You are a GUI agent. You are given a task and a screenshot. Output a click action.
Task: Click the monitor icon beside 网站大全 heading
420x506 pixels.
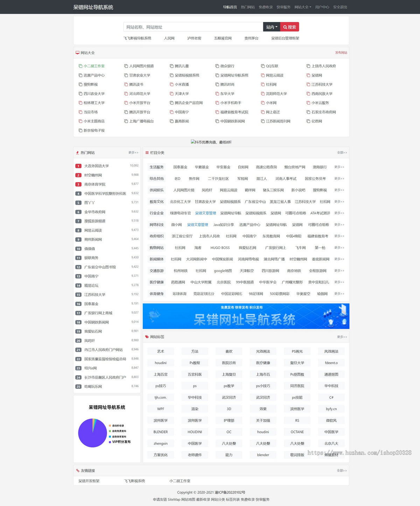pyautogui.click(x=77, y=53)
